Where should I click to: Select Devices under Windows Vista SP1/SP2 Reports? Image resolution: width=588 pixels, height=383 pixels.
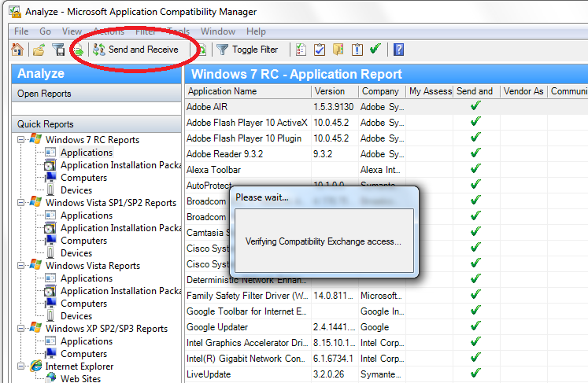76,253
